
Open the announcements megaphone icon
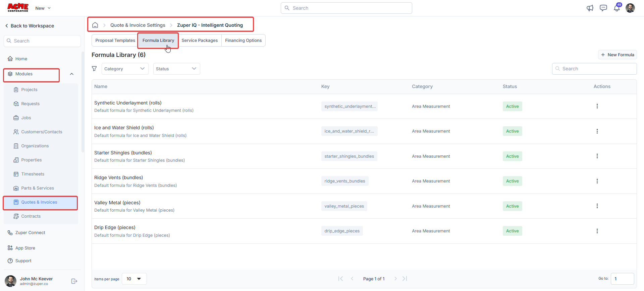tap(590, 8)
